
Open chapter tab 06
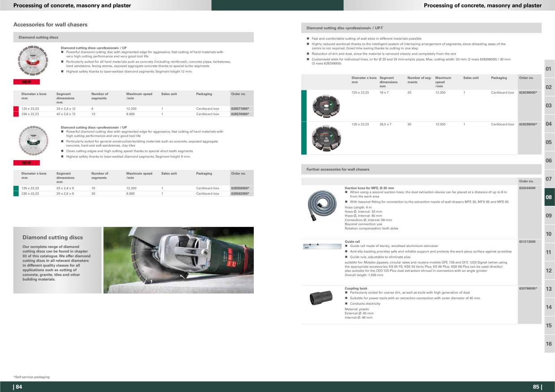click(x=549, y=160)
